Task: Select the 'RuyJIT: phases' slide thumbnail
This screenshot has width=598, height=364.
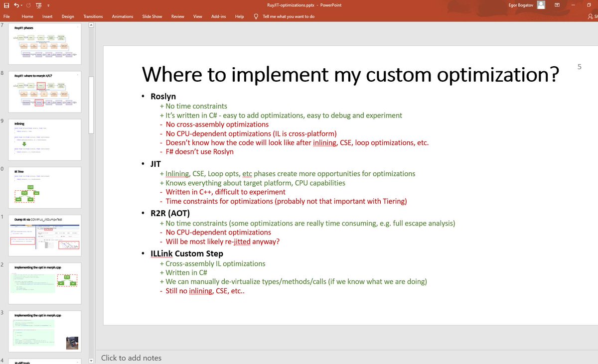Action: [x=45, y=45]
